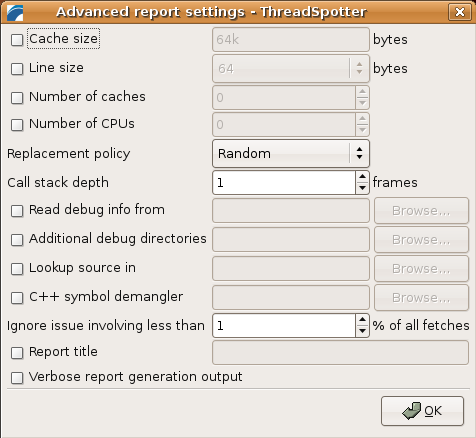Tick the Number of caches checkbox

click(17, 98)
